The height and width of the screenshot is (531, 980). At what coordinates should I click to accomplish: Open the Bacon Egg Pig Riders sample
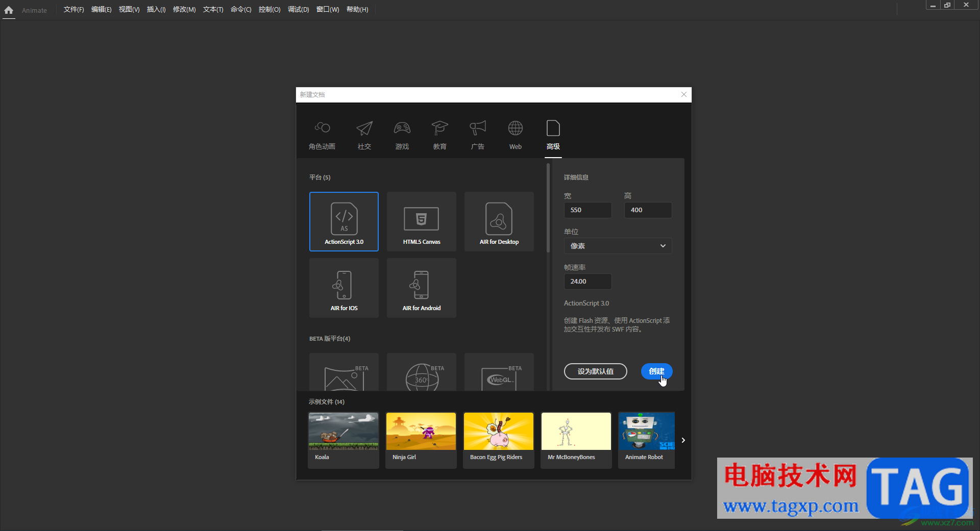[x=499, y=440]
